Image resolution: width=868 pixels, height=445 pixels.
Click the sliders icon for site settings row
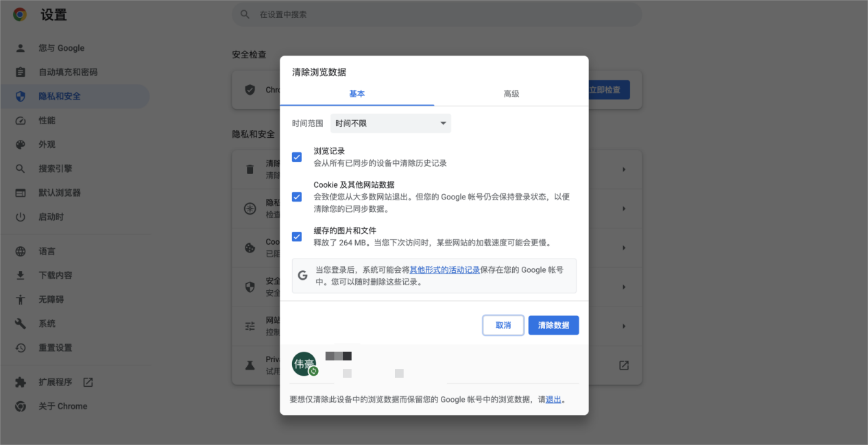(x=250, y=326)
